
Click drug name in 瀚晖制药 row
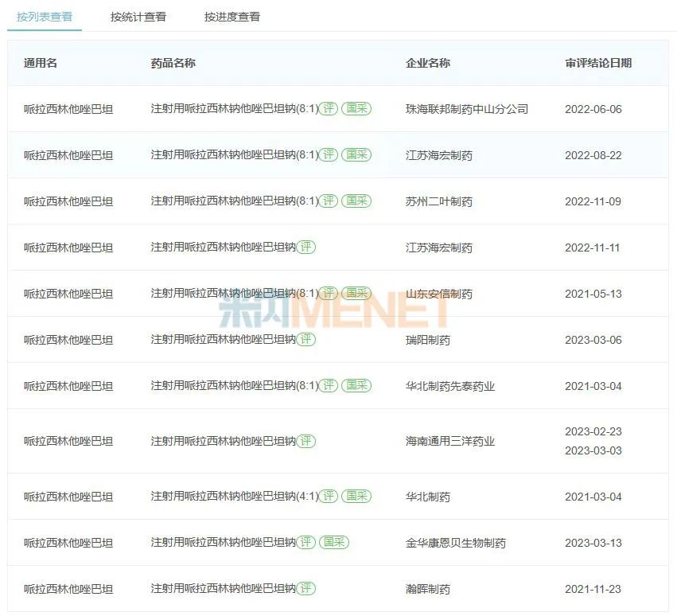224,588
